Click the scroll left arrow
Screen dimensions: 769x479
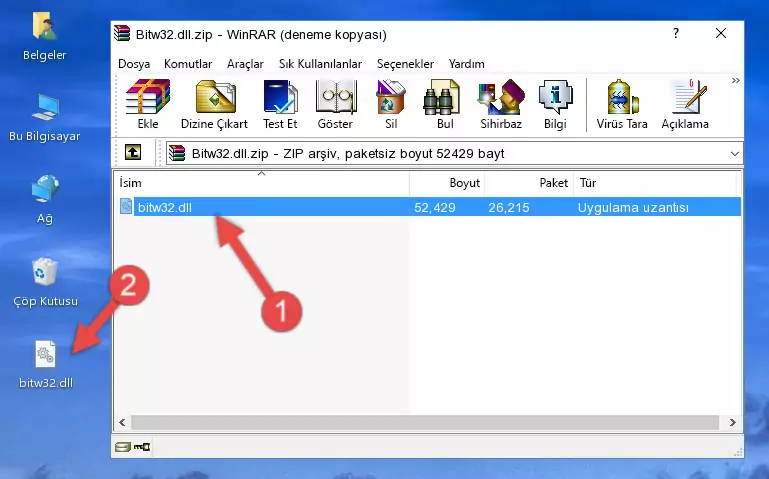click(123, 422)
